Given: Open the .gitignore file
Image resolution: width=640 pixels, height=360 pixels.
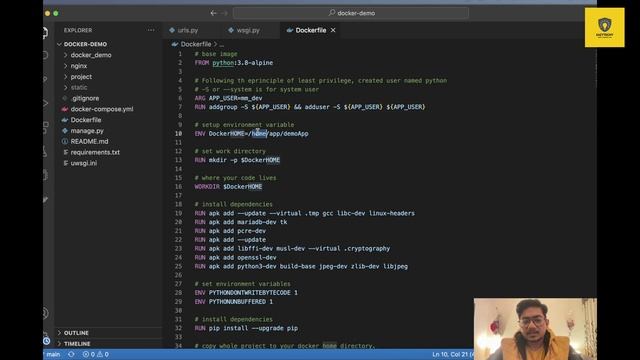Looking at the screenshot, I should 85,98.
